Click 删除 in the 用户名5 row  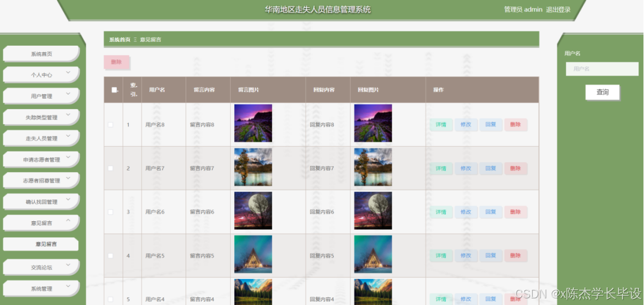click(x=516, y=256)
